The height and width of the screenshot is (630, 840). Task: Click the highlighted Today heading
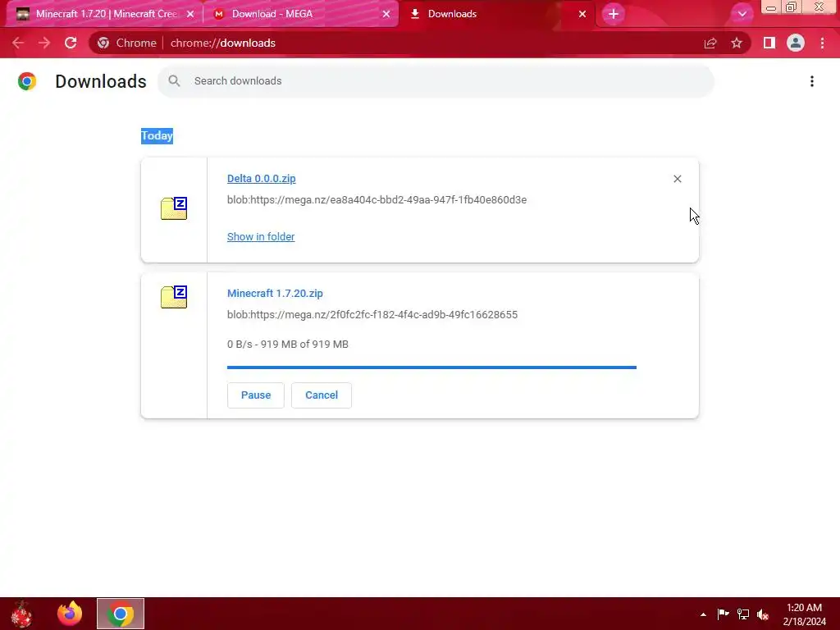click(x=157, y=135)
